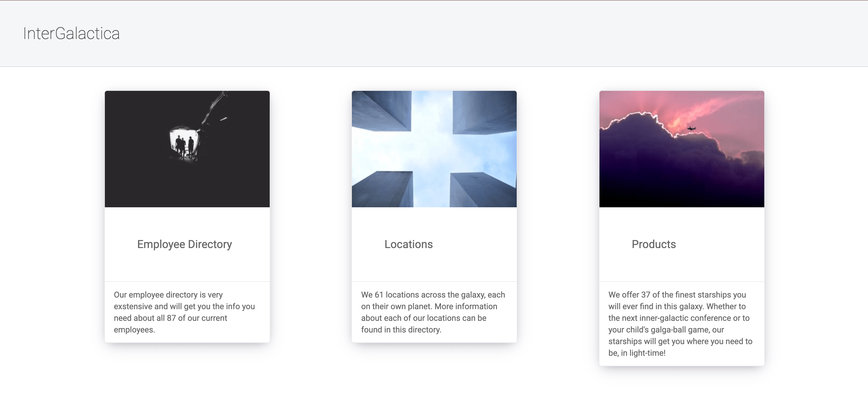Click the Employee Directory heading
Image resolution: width=868 pixels, height=414 pixels.
(x=184, y=244)
